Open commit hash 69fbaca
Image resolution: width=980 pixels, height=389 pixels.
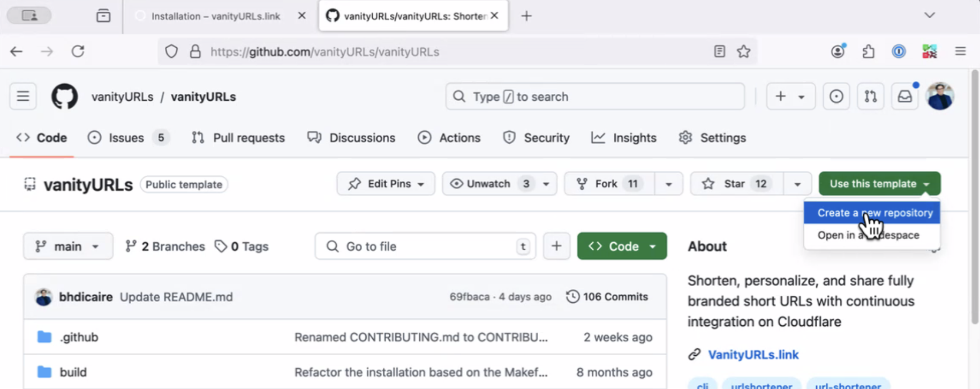click(x=470, y=297)
